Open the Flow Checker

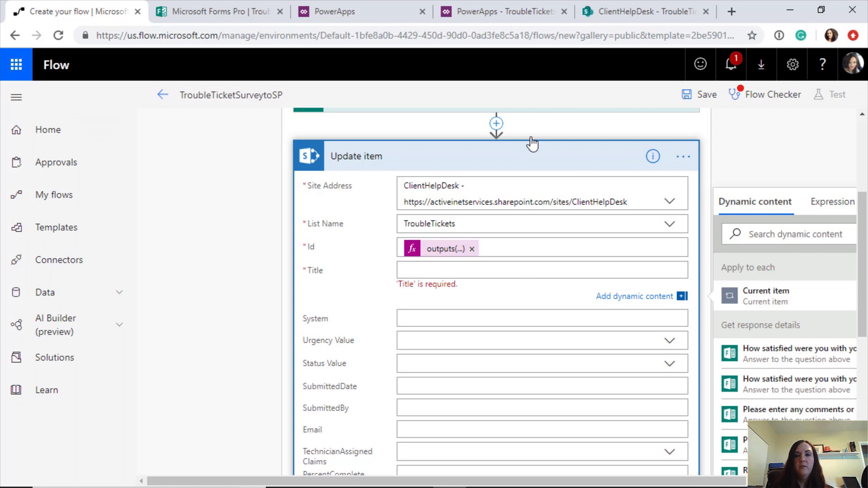tap(765, 94)
